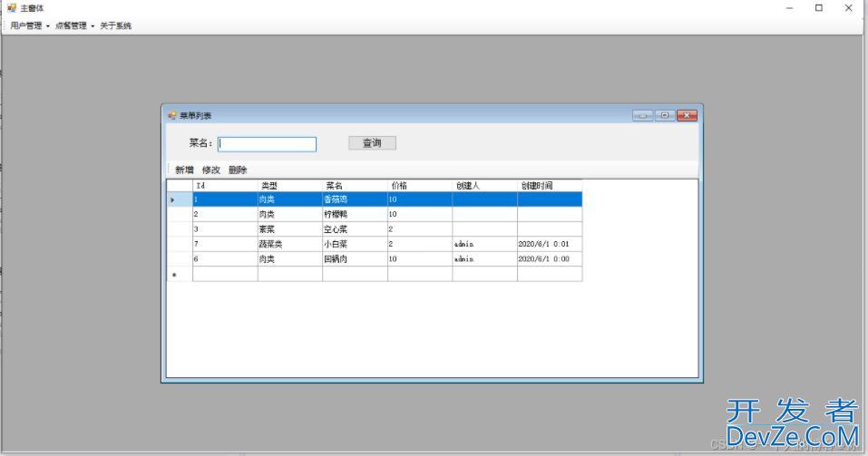Click the main window app icon

coord(12,8)
